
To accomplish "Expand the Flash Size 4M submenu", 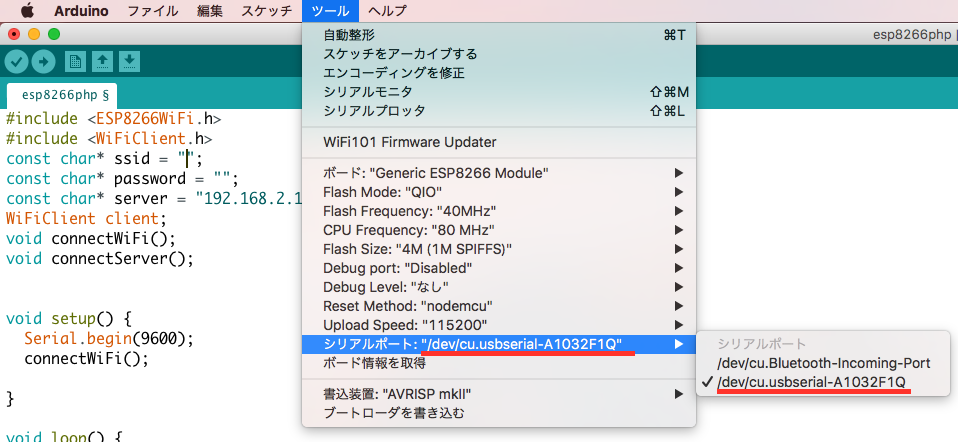I will tap(499, 249).
